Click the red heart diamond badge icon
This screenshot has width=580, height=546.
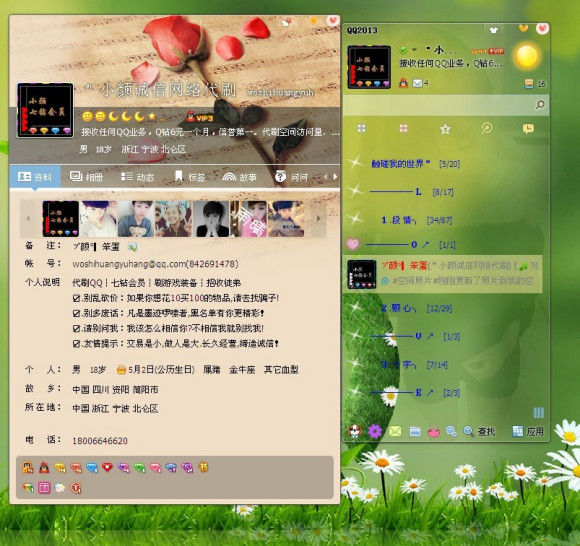[107, 467]
